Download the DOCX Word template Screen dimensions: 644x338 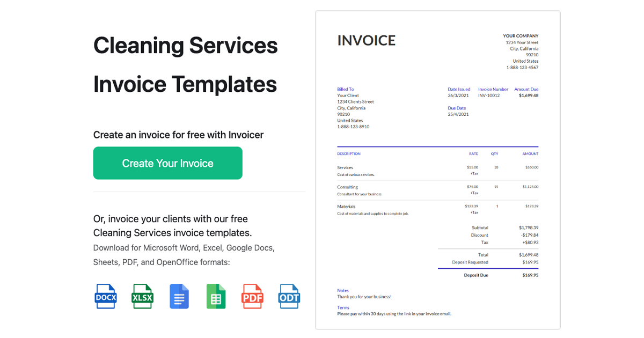[x=105, y=296]
